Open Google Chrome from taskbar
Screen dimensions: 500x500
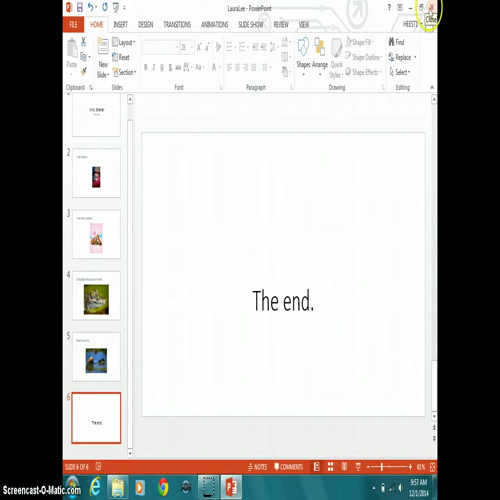[163, 487]
